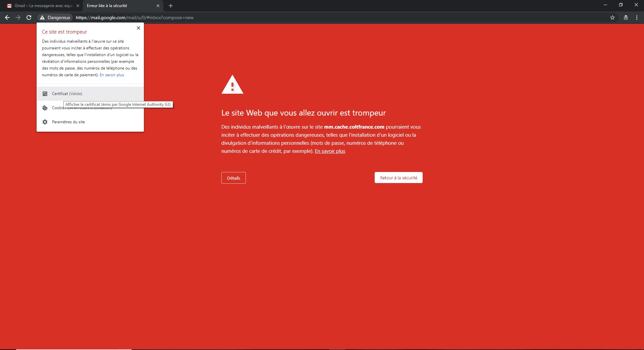Reload the current page
The width and height of the screenshot is (644, 350).
[x=29, y=17]
